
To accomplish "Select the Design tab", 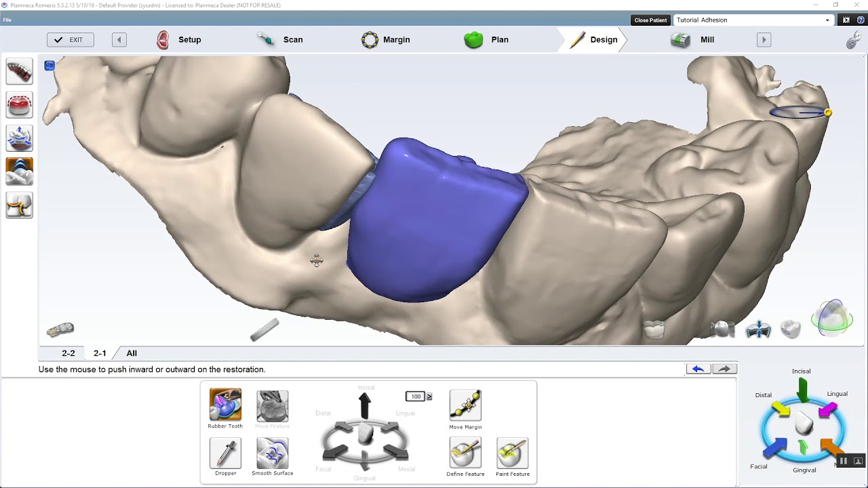I will [x=594, y=40].
